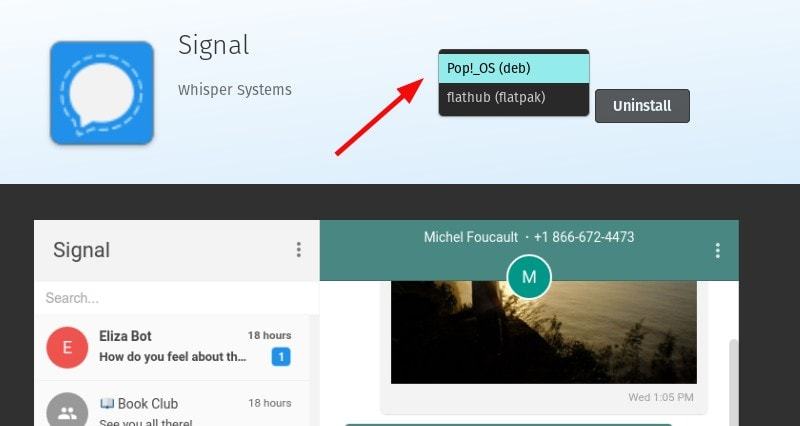Open Signal sidebar three-dot menu
Screen dimensions: 800x426
298,249
